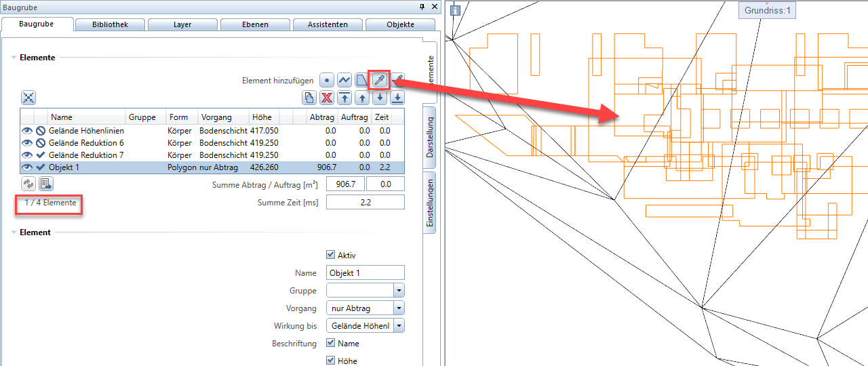Move element to bottom of list

coord(397,98)
